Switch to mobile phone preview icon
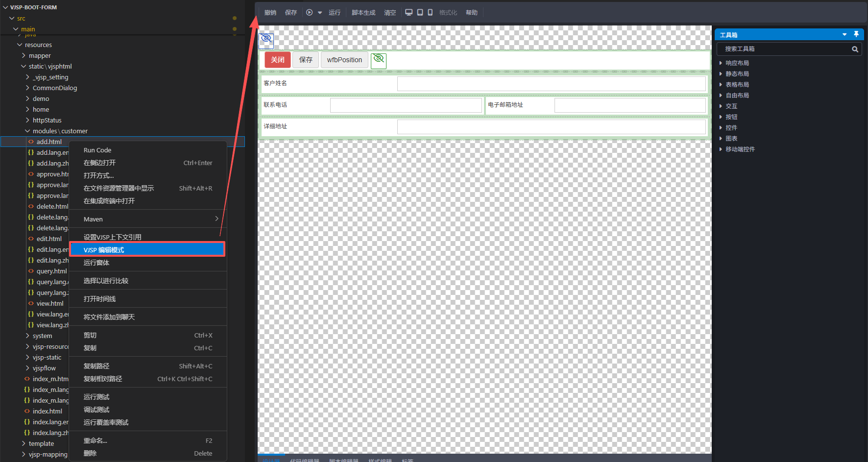 [x=430, y=13]
